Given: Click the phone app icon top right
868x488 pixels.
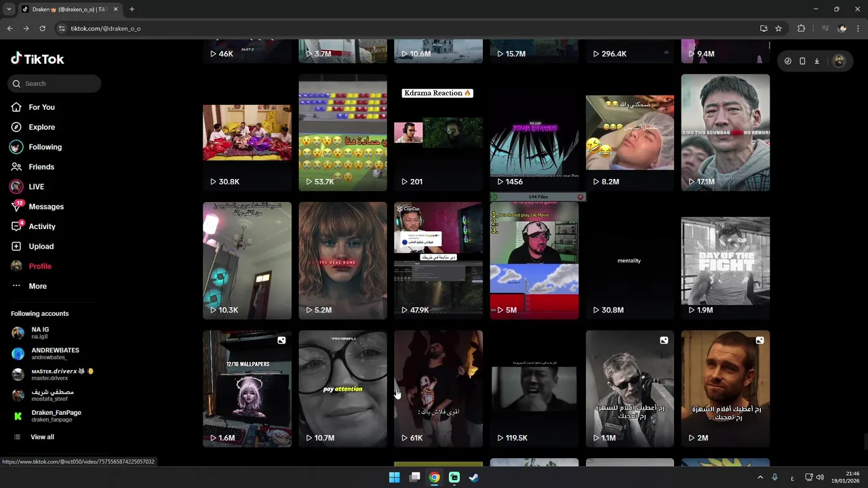Looking at the screenshot, I should [x=802, y=61].
